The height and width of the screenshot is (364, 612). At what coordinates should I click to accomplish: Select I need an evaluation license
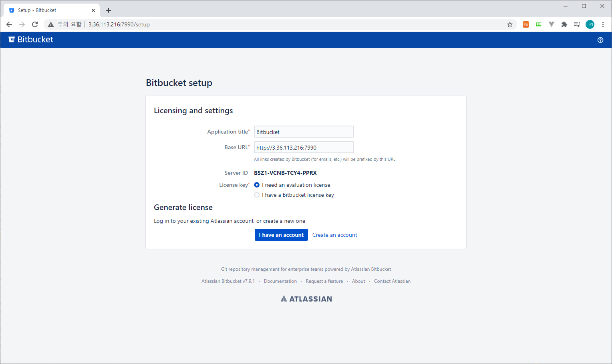[257, 185]
